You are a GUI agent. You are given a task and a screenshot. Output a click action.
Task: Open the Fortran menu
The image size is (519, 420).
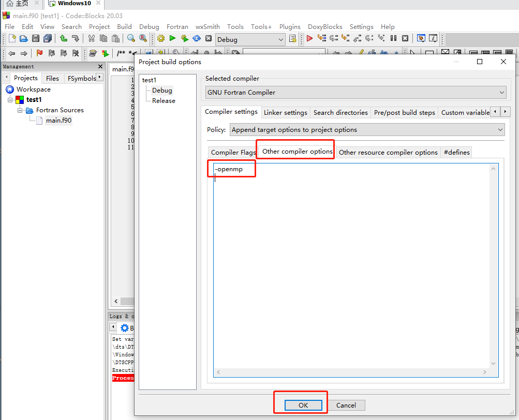coord(177,26)
